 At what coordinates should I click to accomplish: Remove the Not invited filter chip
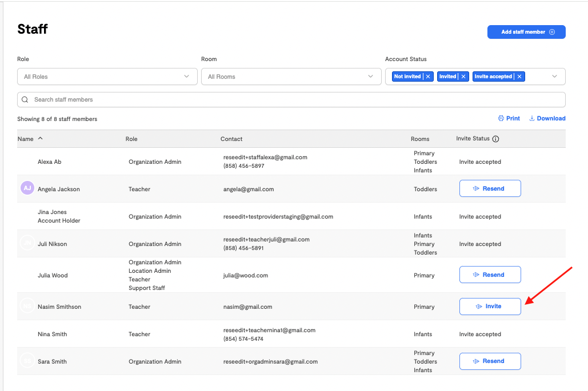tap(428, 76)
